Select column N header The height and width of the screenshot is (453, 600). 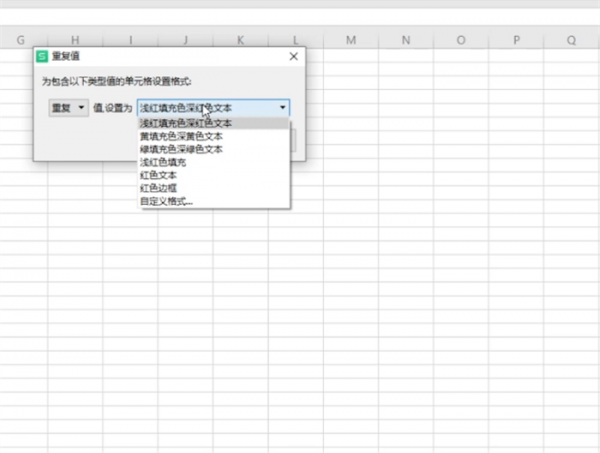406,40
